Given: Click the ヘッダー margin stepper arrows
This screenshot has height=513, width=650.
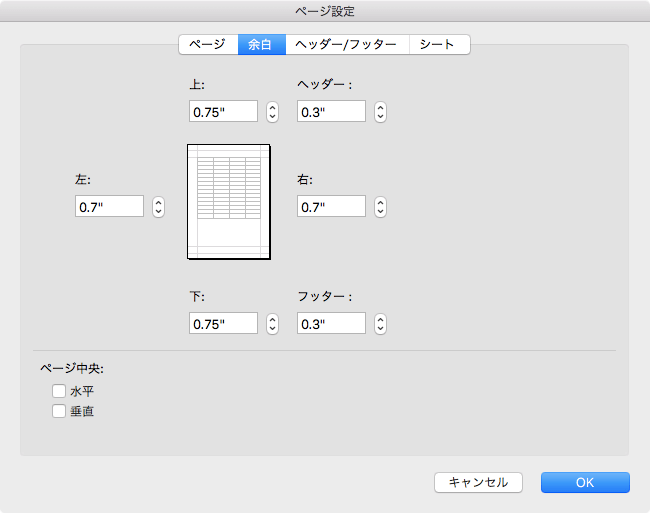Looking at the screenshot, I should [380, 112].
